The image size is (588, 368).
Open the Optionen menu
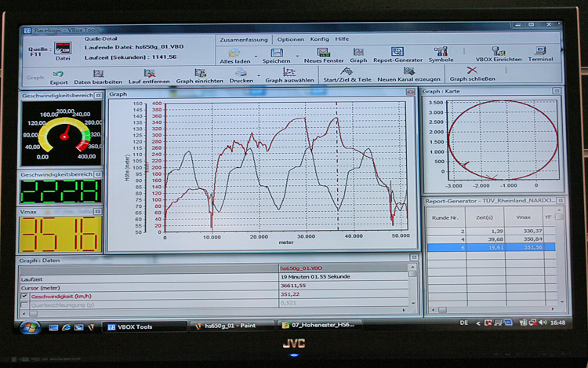tap(290, 38)
